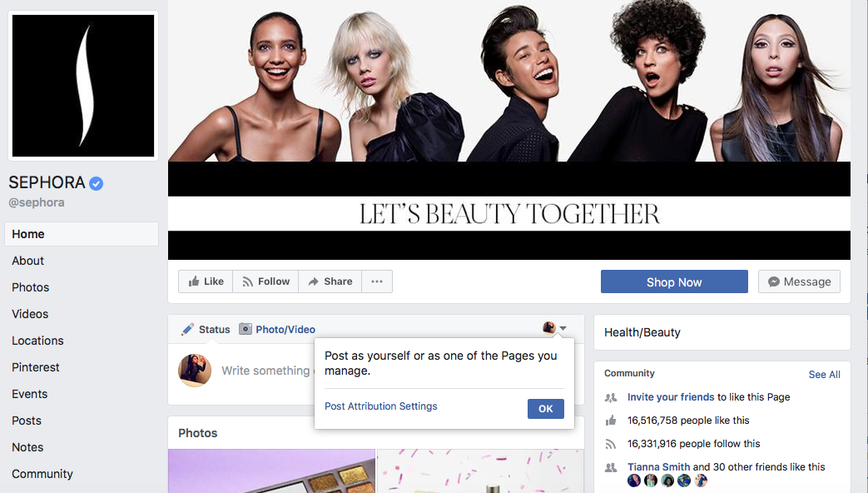868x493 pixels.
Task: Click the Share arrow icon
Action: pyautogui.click(x=311, y=281)
